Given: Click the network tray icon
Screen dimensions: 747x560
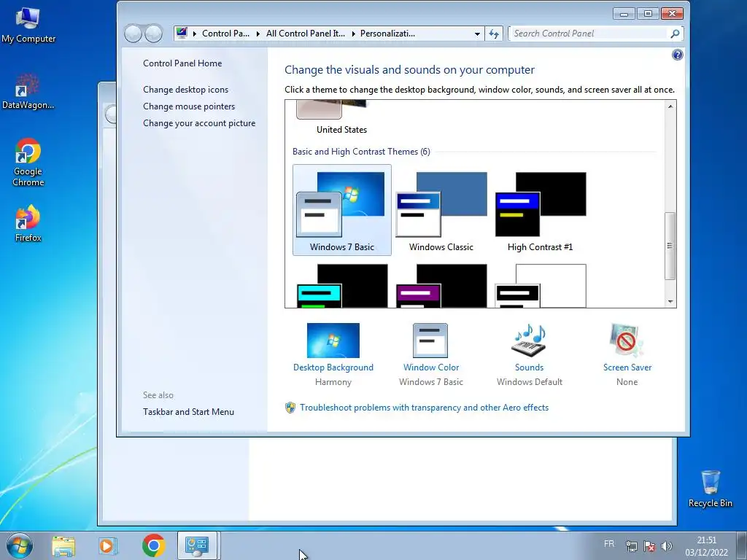Looking at the screenshot, I should pyautogui.click(x=631, y=546).
